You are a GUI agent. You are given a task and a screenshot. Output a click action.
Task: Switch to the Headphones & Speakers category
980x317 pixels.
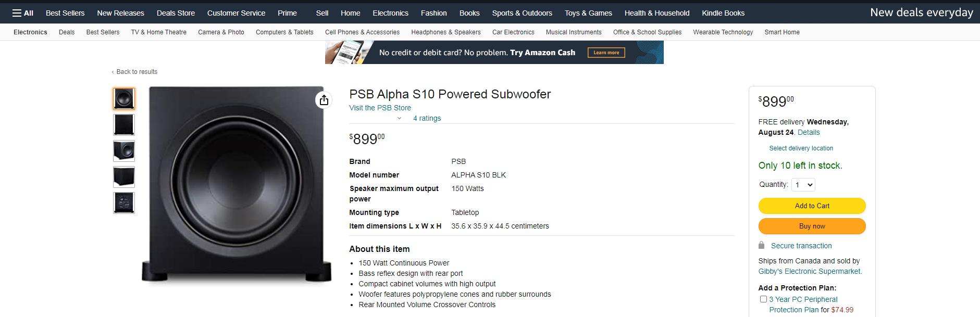pos(445,32)
